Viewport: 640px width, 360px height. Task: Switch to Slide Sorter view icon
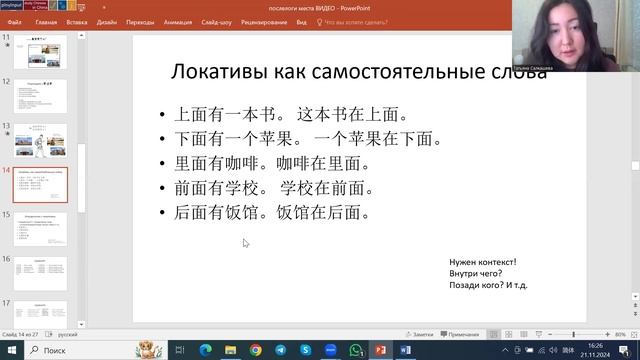pos(509,334)
